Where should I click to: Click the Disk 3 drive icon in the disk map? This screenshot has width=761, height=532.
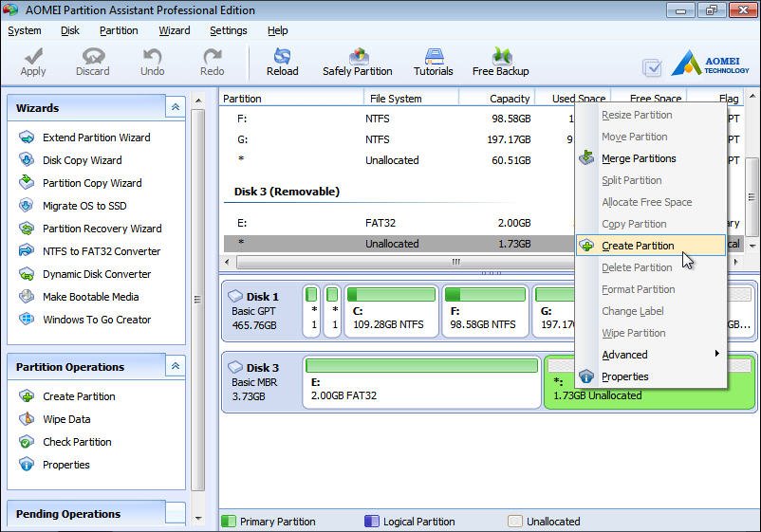point(235,367)
